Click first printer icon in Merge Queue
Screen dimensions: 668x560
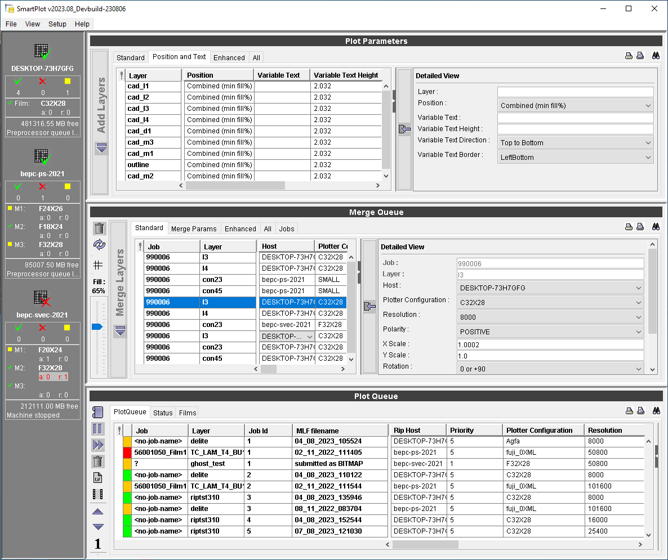pos(628,227)
